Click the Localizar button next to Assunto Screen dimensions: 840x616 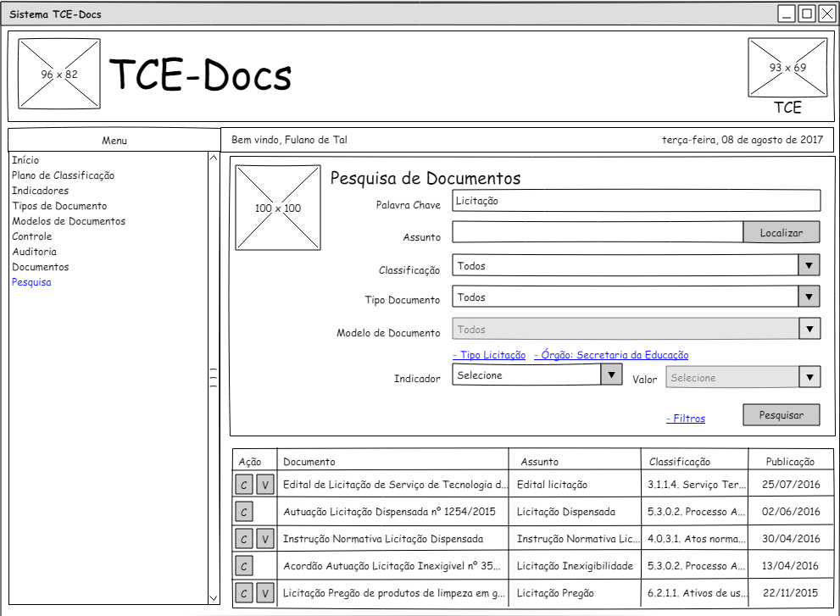click(x=781, y=232)
